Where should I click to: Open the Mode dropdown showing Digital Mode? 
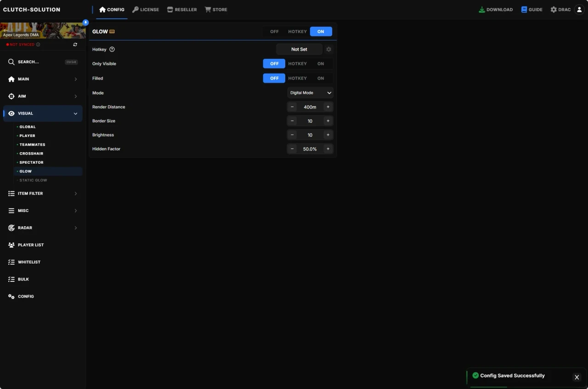(310, 92)
